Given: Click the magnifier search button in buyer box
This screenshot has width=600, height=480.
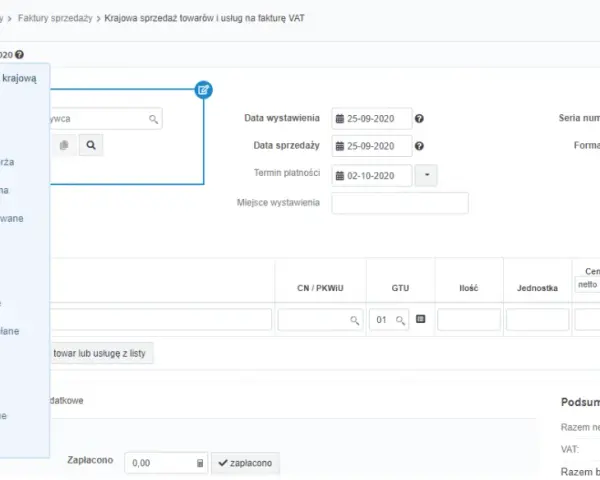Looking at the screenshot, I should pos(91,145).
